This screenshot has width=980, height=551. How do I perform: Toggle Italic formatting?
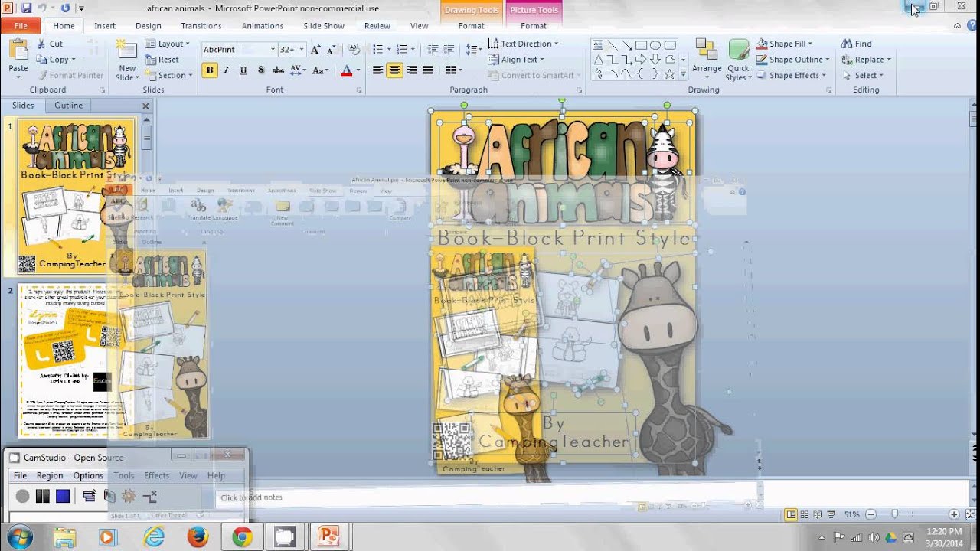tap(227, 70)
